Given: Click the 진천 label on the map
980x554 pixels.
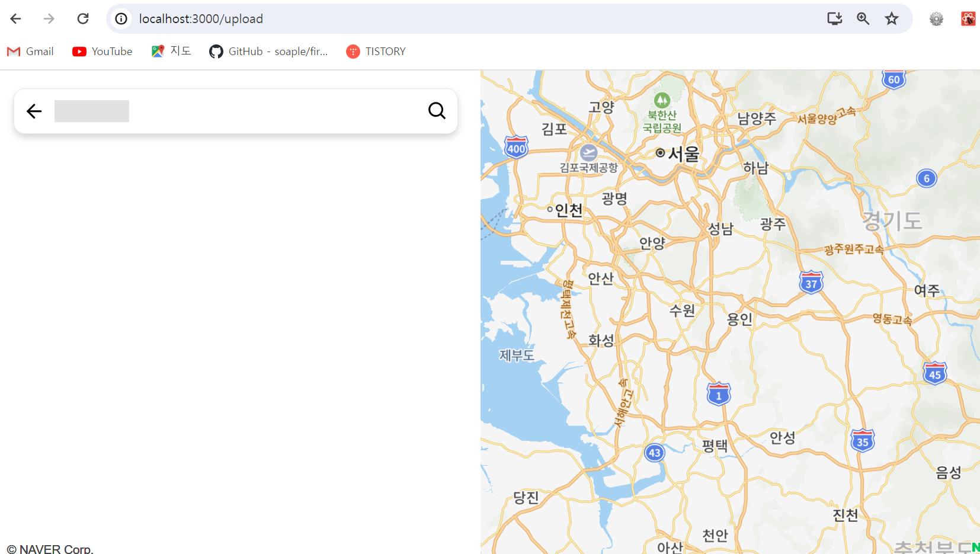Looking at the screenshot, I should pos(846,515).
